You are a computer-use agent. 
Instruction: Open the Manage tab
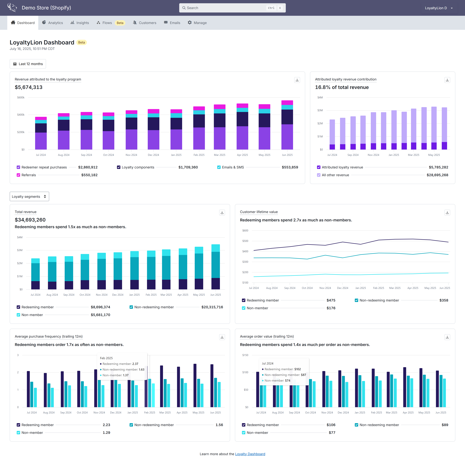(x=197, y=23)
